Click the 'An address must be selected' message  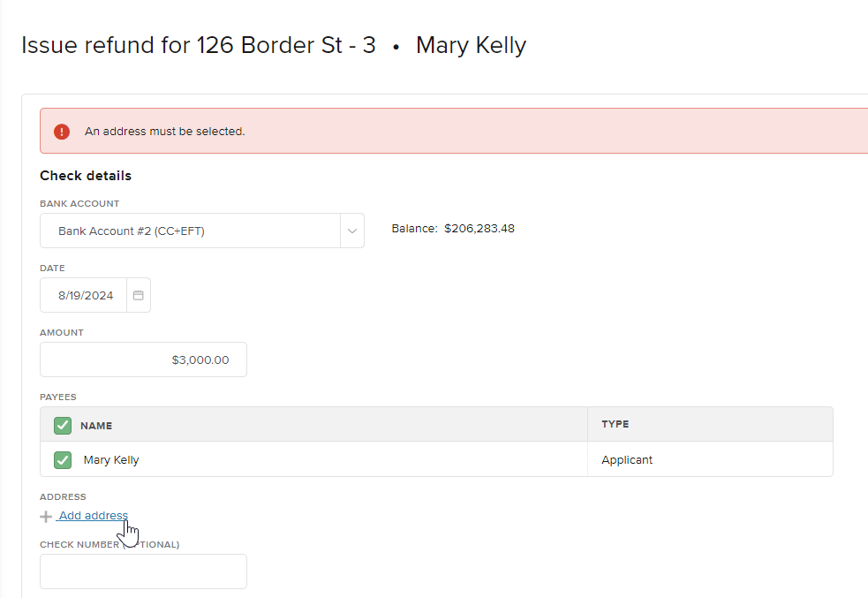[x=164, y=132]
